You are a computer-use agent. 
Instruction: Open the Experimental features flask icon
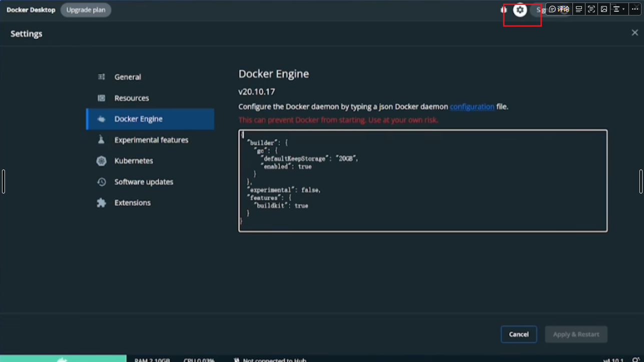click(101, 140)
